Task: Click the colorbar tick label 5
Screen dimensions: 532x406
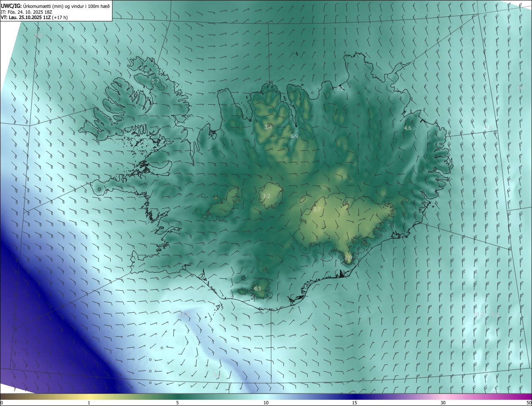Action: pos(177,403)
